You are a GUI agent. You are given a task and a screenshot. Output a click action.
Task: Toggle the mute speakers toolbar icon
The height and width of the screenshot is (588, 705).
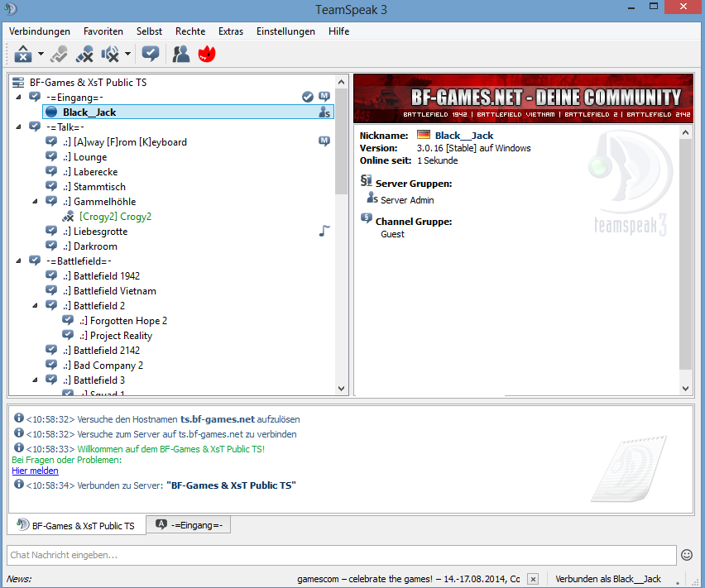click(x=110, y=54)
